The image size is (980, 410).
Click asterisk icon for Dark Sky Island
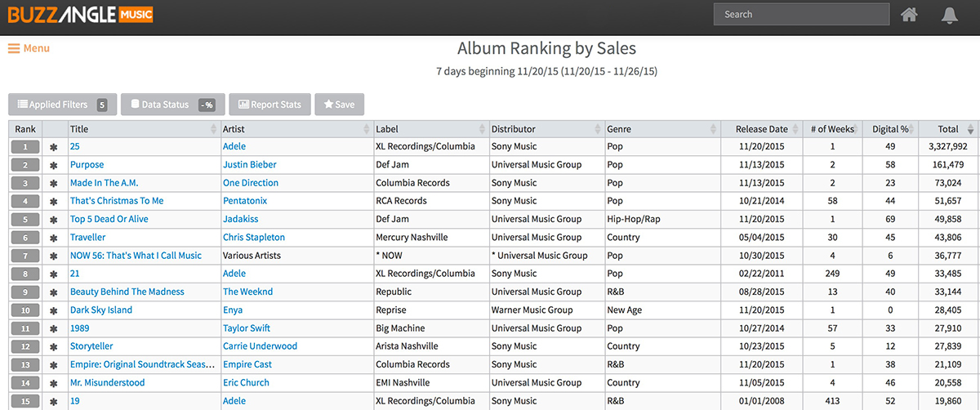pos(54,310)
